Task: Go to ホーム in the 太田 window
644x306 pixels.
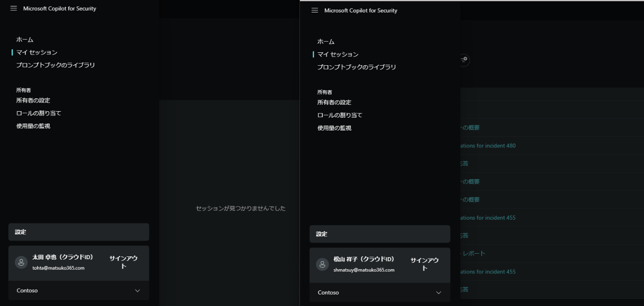Action: pos(25,40)
